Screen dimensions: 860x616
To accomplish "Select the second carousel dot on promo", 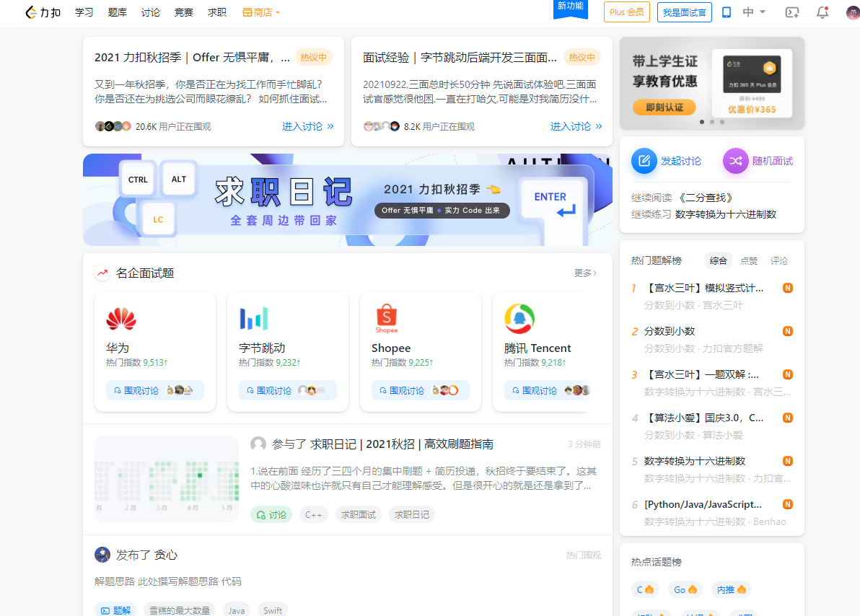I will pyautogui.click(x=712, y=122).
